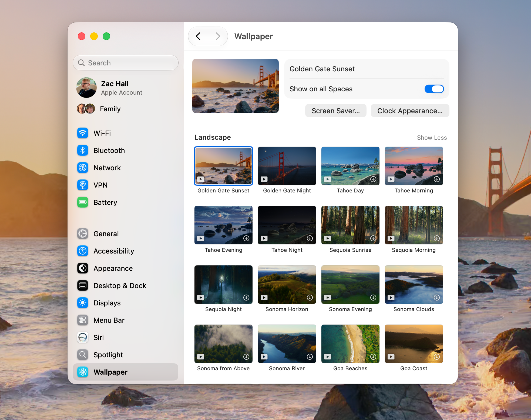Screen dimensions: 531x420
Task: Choose Sonoma from Above wallpaper thumbnail
Action: point(223,344)
